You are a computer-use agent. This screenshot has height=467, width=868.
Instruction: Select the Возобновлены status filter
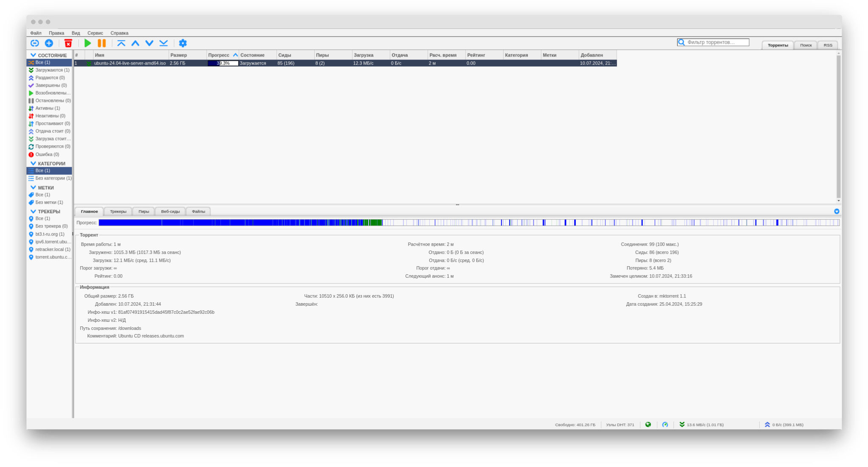point(49,93)
